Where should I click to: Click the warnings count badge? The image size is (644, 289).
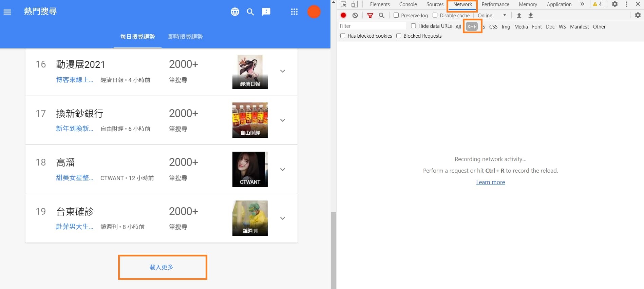(598, 4)
